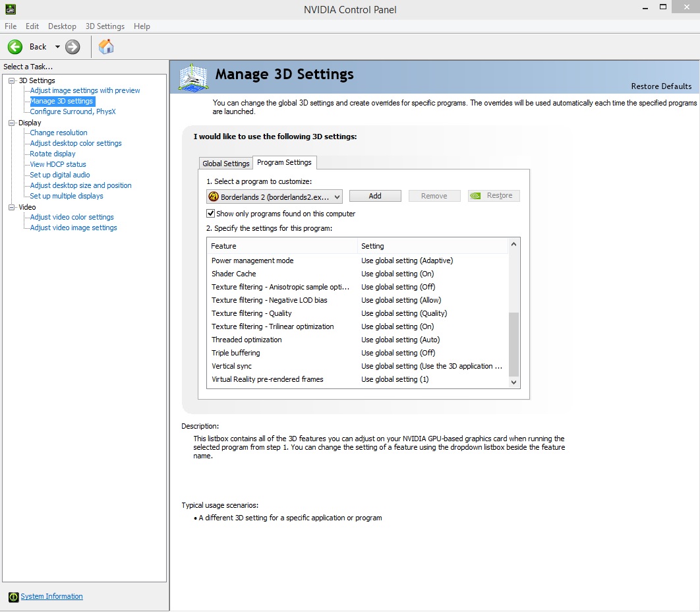Click the Restore button with NVIDIA logo
The height and width of the screenshot is (612, 700).
494,196
